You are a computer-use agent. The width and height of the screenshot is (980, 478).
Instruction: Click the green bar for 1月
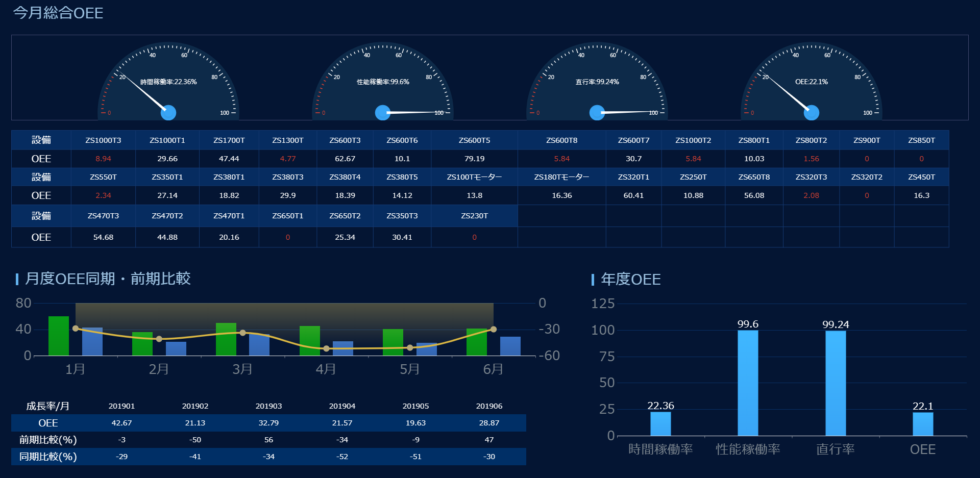point(59,336)
